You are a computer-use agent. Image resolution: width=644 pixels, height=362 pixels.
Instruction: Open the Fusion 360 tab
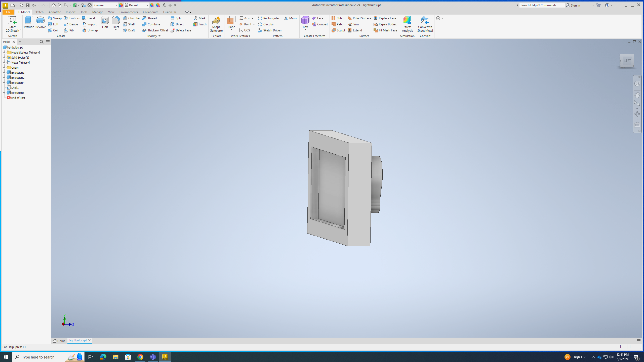(x=170, y=12)
